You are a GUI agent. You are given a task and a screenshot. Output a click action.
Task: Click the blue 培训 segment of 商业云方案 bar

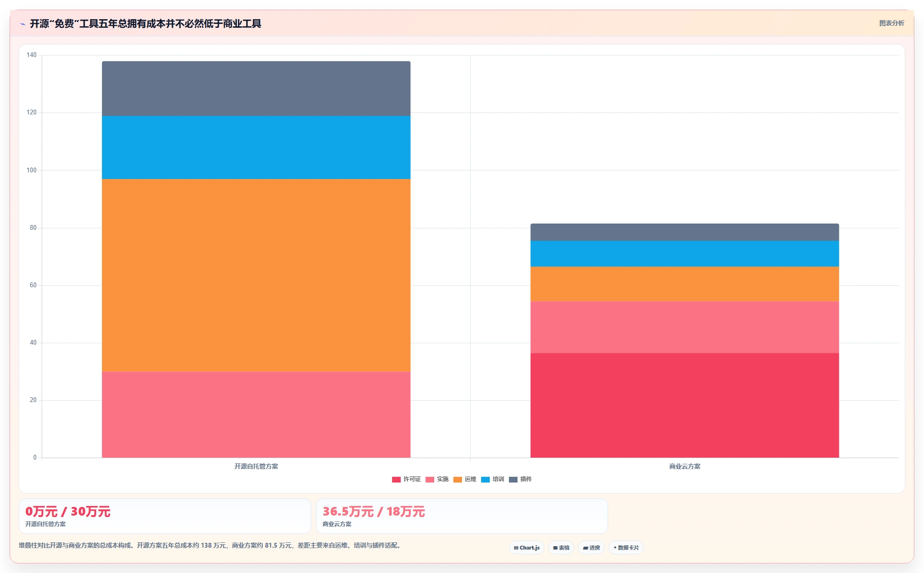point(685,254)
